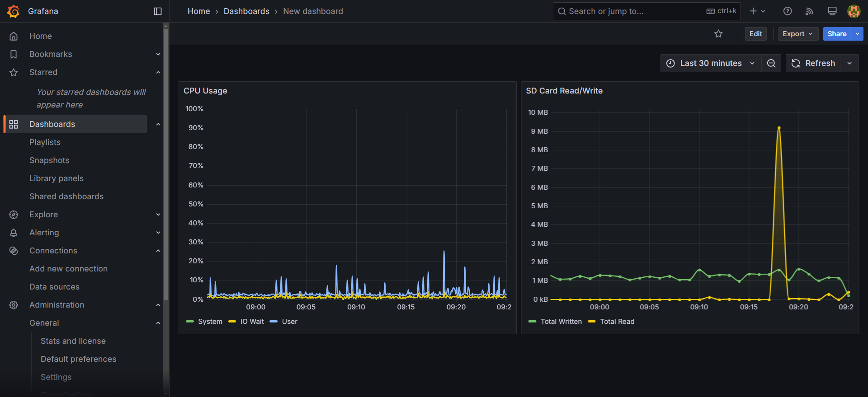Open the refresh interval dropdown arrow
This screenshot has height=397, width=868.
click(849, 63)
